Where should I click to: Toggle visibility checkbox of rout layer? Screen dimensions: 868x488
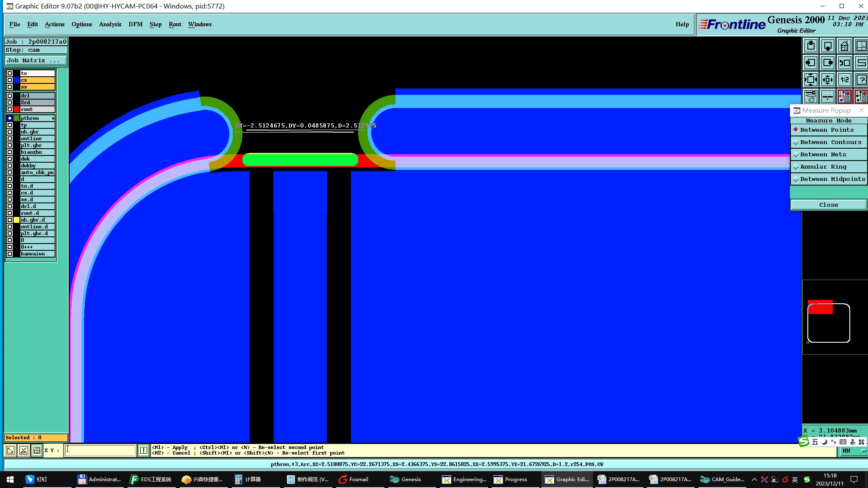10,109
